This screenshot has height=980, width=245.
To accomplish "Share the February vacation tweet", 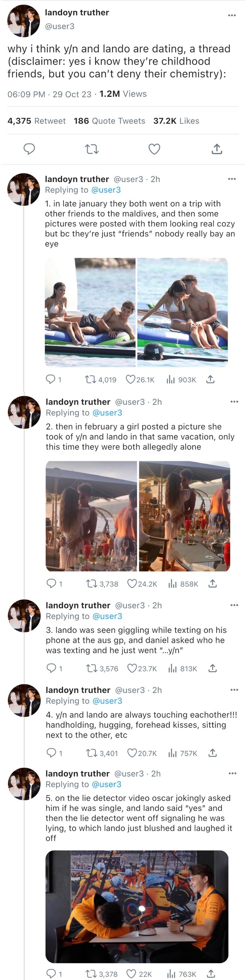I will coord(212,584).
